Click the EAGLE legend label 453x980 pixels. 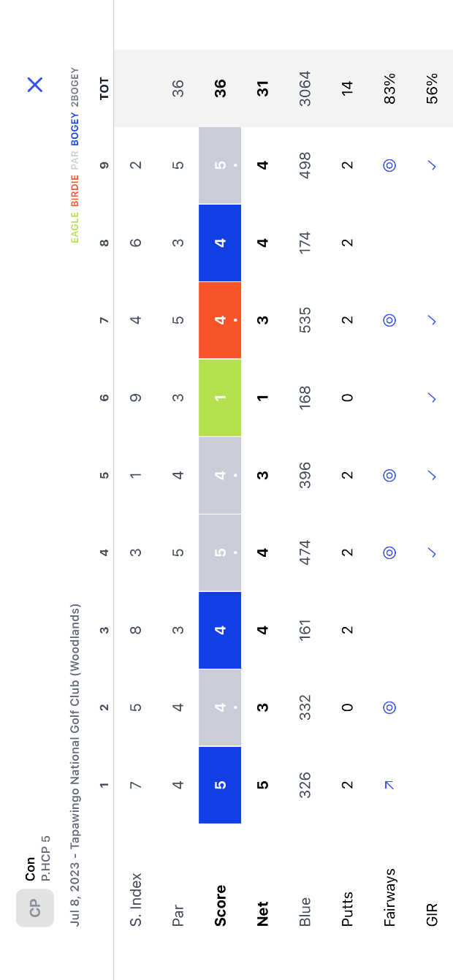[x=75, y=226]
